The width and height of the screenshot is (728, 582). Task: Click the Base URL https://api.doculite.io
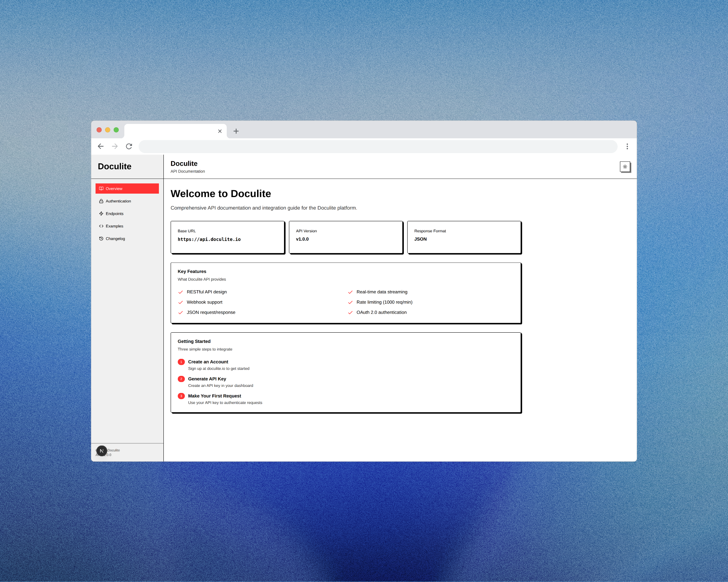pos(209,239)
